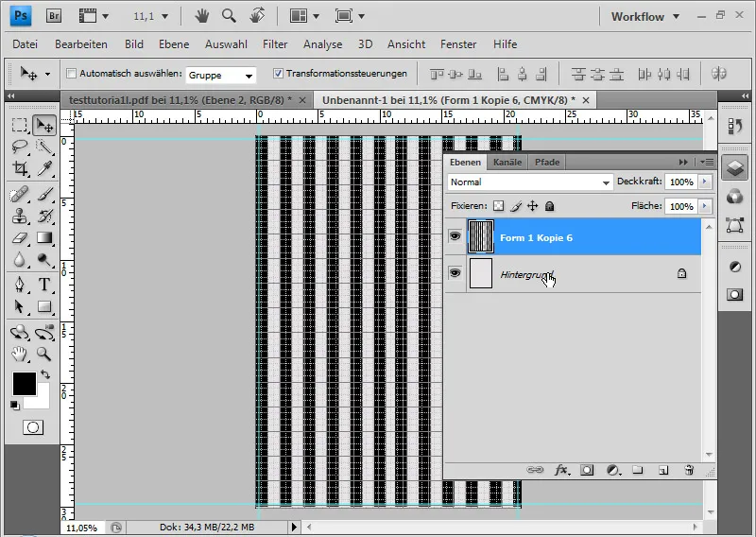Open the Fläche slider arrow

704,206
